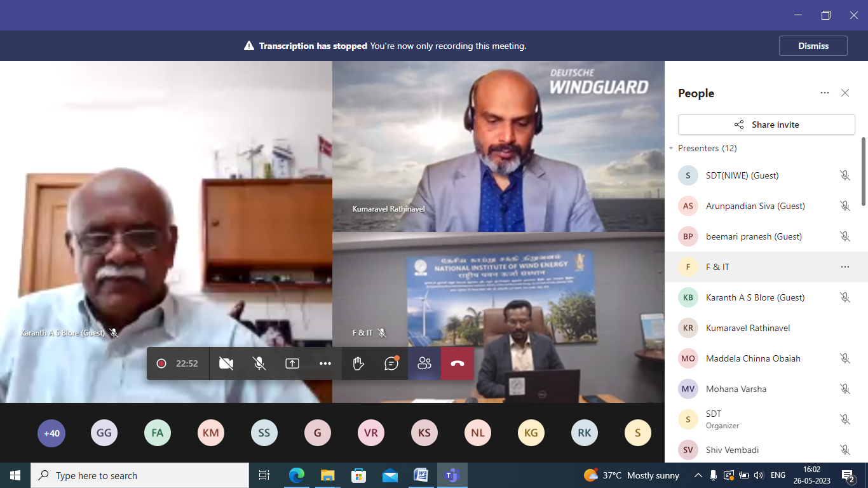
Task: Open more options for F & IT participant
Action: [845, 267]
